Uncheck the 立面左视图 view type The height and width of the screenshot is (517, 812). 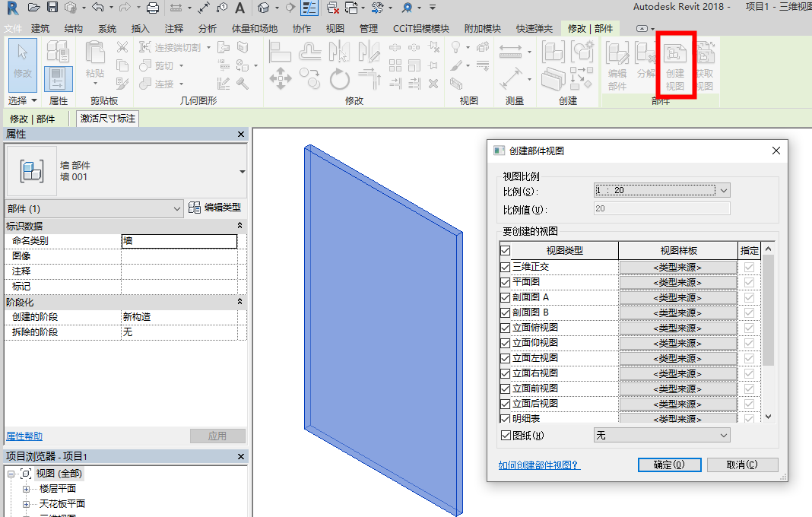(x=506, y=359)
